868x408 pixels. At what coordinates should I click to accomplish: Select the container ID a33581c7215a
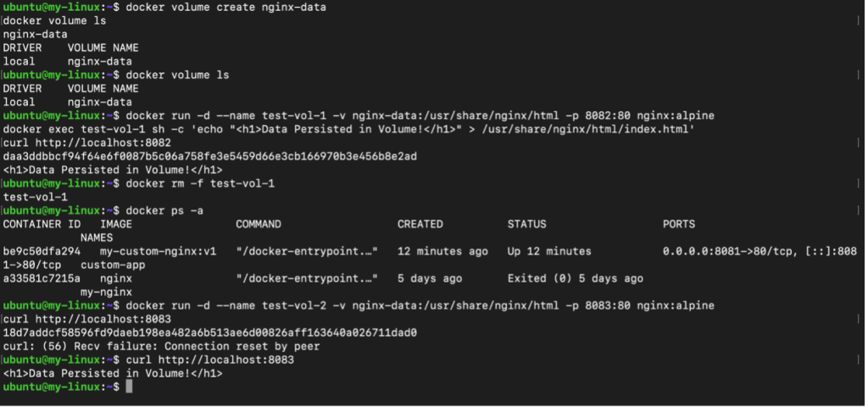pyautogui.click(x=42, y=278)
